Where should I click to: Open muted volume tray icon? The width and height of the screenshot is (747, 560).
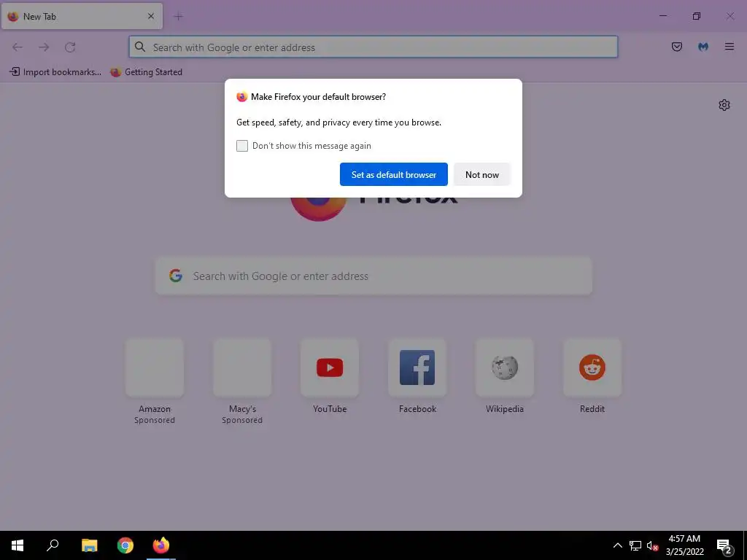point(653,545)
